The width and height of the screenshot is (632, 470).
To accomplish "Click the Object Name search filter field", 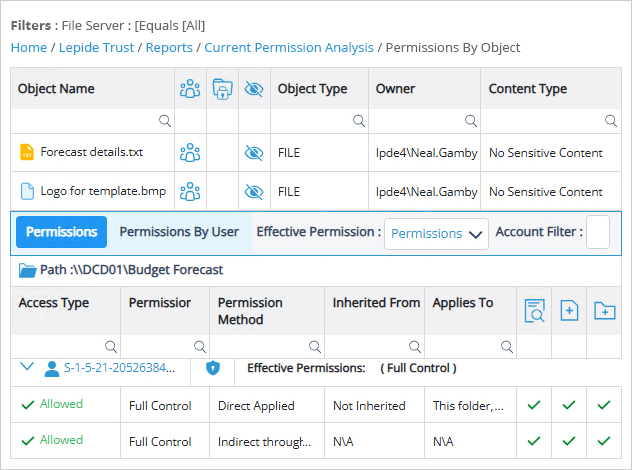I will 90,121.
